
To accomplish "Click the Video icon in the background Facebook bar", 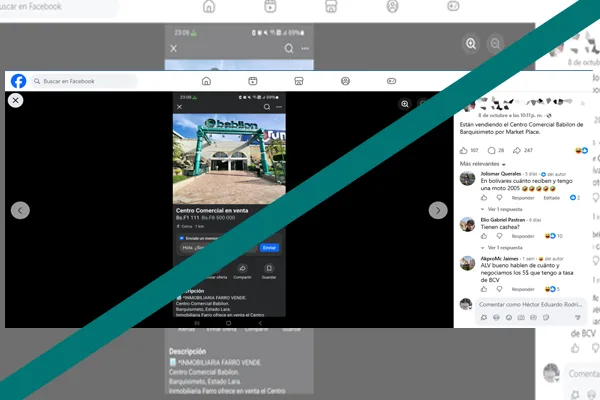I will (270, 6).
